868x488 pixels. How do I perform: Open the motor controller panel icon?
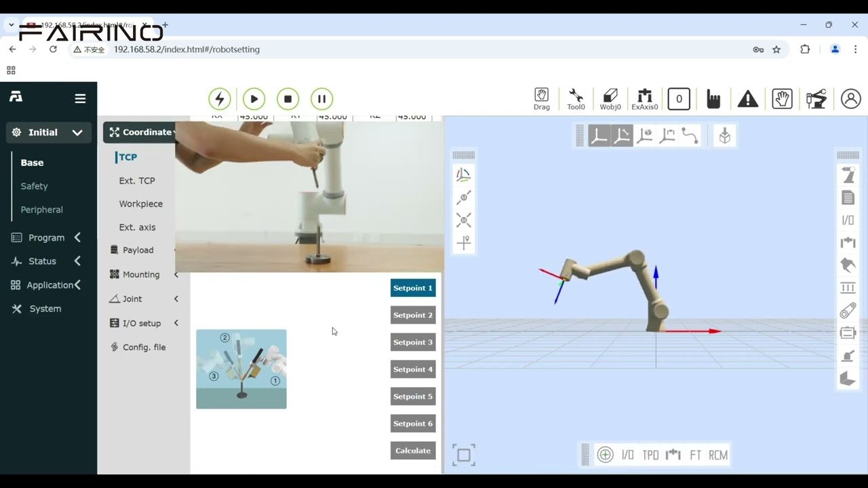[x=848, y=333]
